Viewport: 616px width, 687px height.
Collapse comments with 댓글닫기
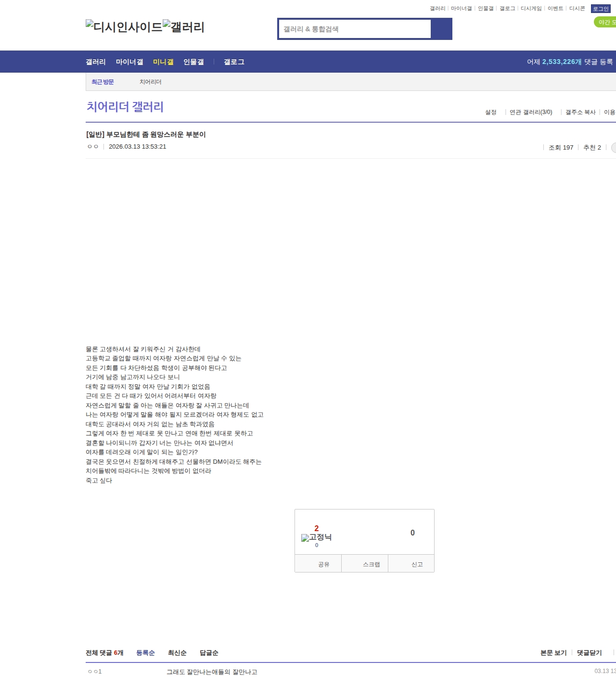click(589, 653)
